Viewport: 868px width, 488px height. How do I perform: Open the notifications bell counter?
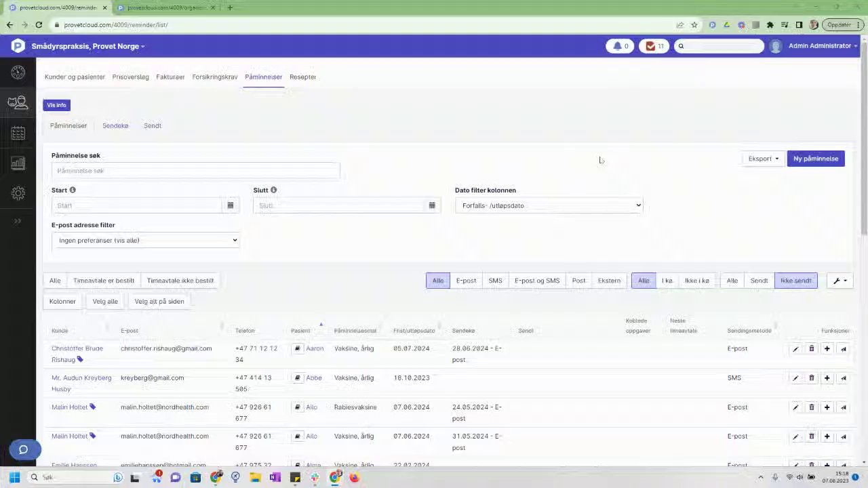pyautogui.click(x=620, y=46)
